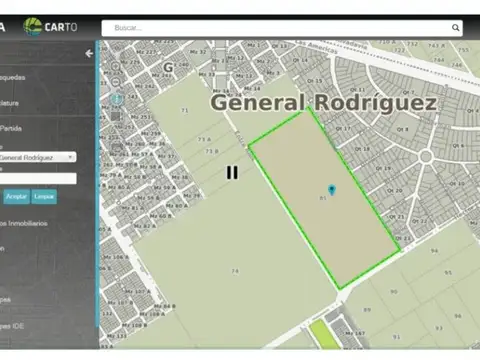Click block label Mz 251
This screenshot has width=480, height=360.
click(x=141, y=117)
